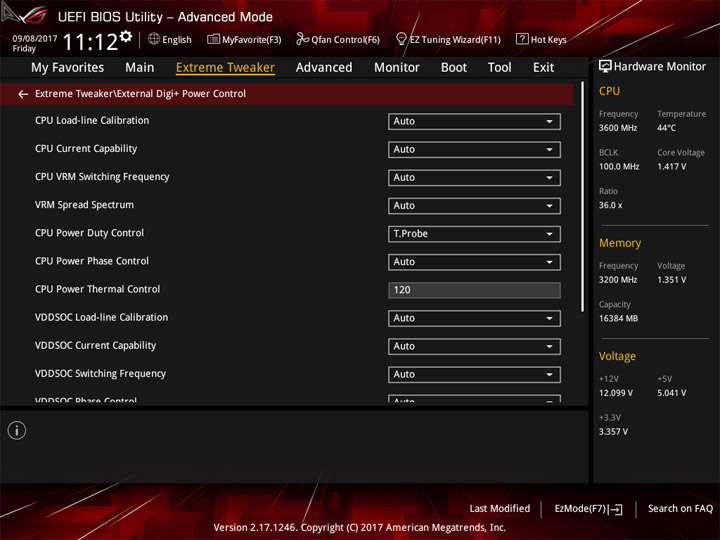The height and width of the screenshot is (540, 720).
Task: Open the Main tab
Action: point(140,68)
